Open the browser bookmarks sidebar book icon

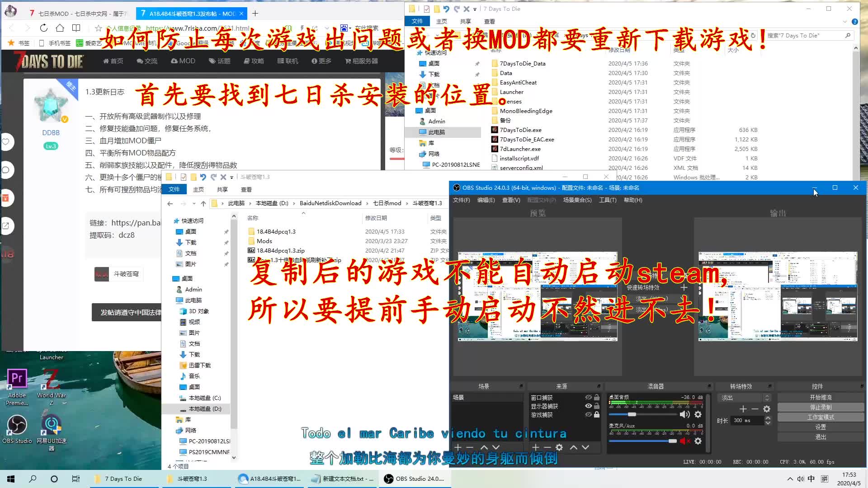76,28
